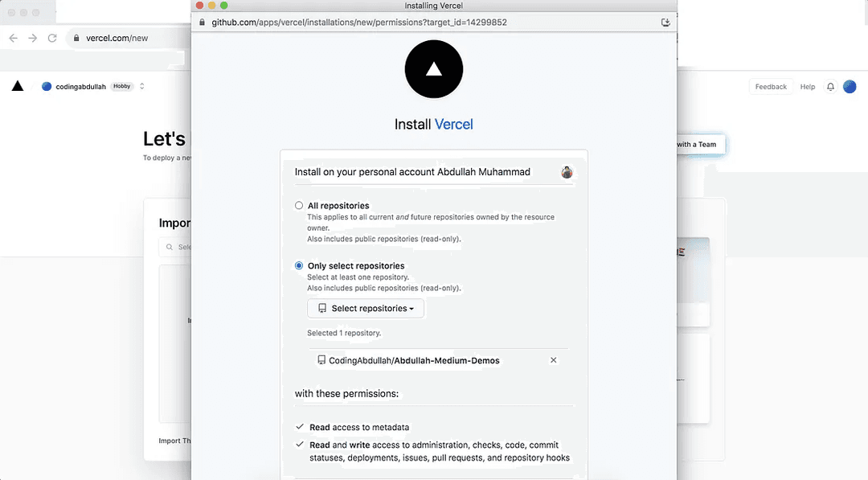The height and width of the screenshot is (480, 868).
Task: Select the All repositories option
Action: coord(299,206)
